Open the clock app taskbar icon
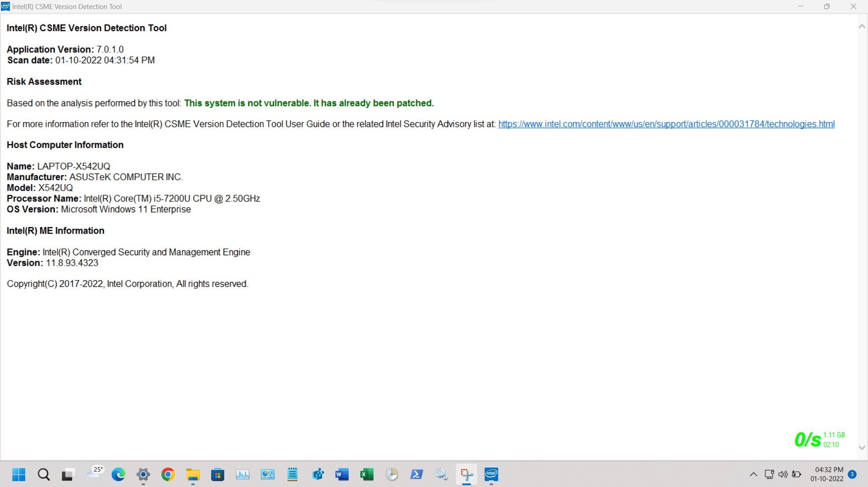 392,475
